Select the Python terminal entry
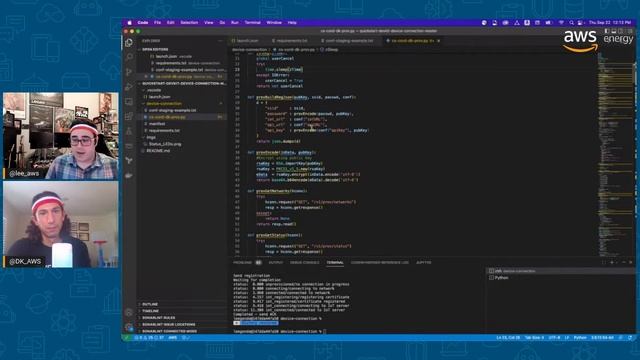 (561, 278)
